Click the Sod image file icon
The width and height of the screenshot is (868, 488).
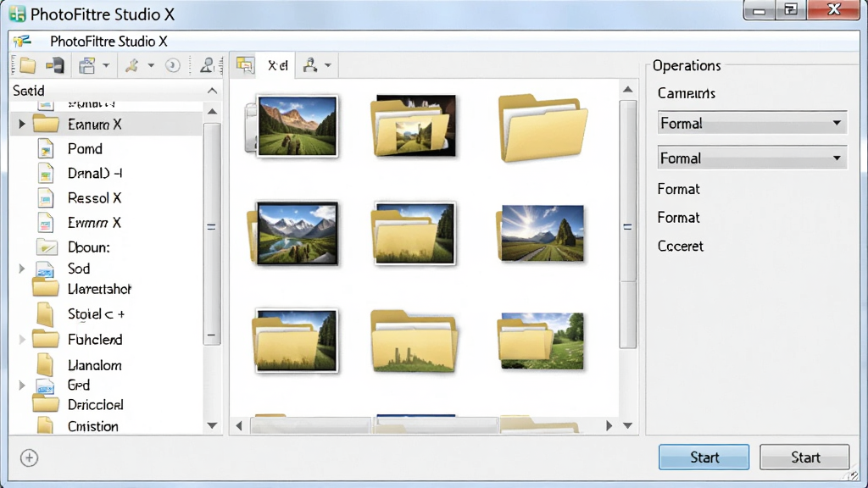(x=45, y=269)
